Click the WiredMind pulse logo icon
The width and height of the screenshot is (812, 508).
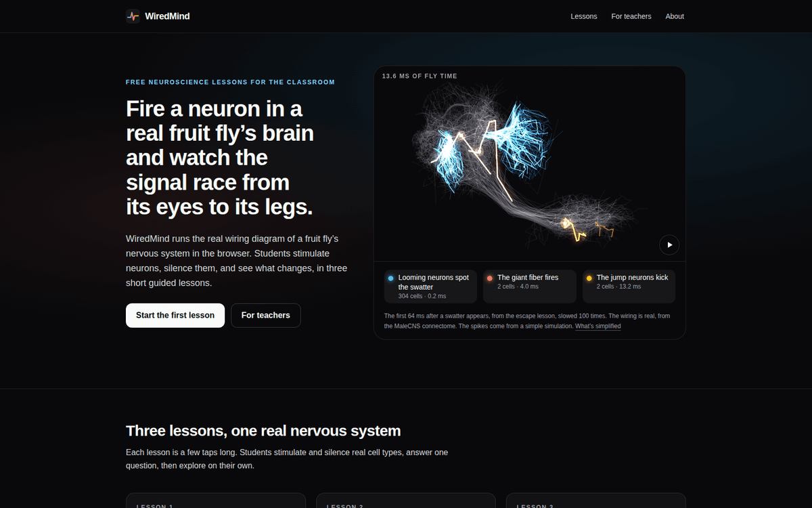tap(133, 16)
